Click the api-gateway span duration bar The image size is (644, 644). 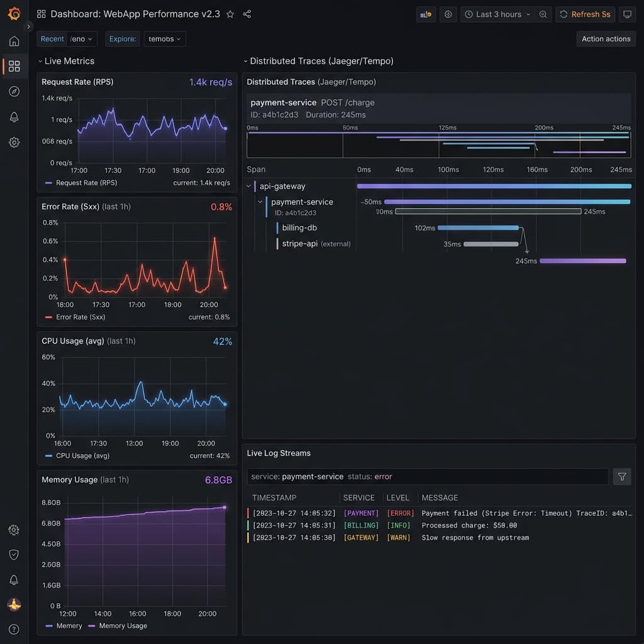[x=494, y=186]
